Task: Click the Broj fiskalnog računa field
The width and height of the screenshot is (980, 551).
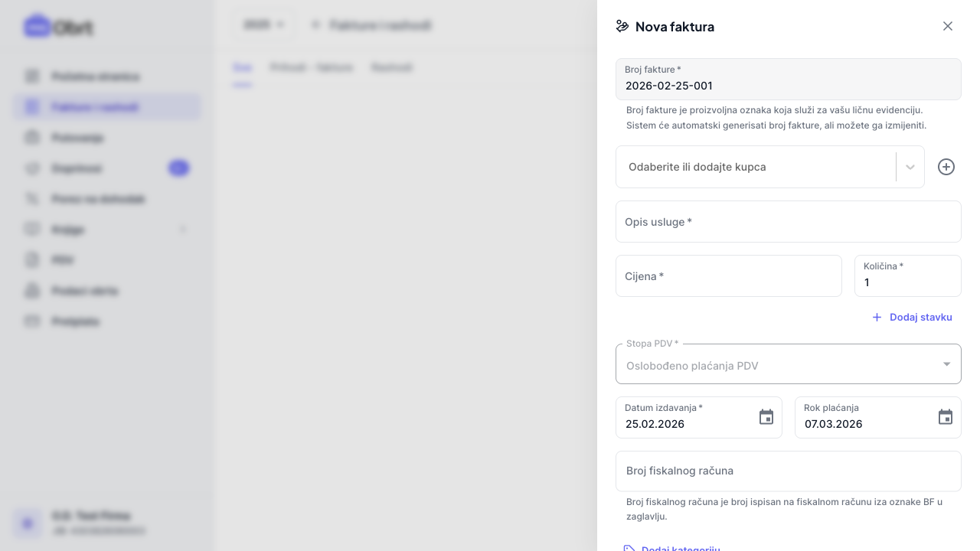Action: pos(789,471)
